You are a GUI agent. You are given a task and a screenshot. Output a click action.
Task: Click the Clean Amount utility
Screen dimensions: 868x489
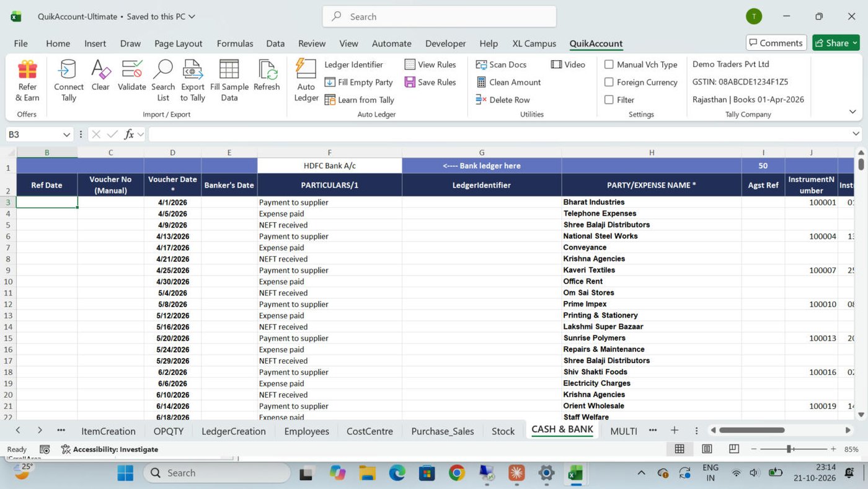pyautogui.click(x=508, y=82)
